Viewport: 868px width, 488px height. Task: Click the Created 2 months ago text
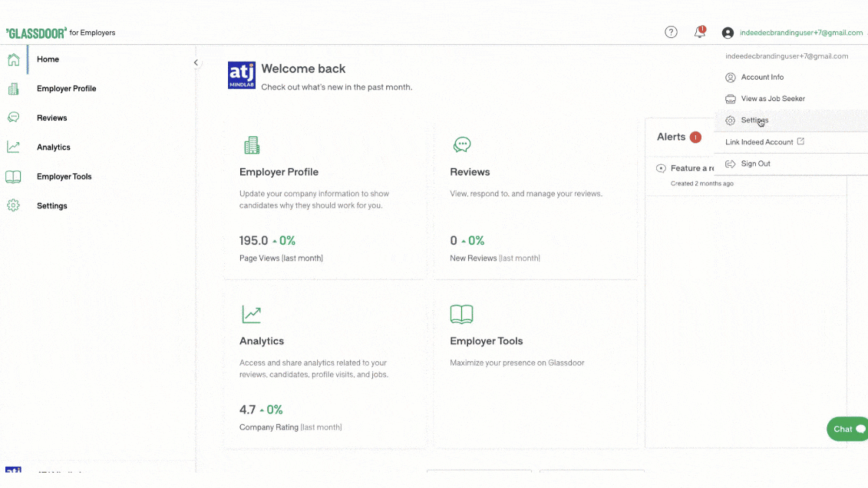click(x=702, y=184)
